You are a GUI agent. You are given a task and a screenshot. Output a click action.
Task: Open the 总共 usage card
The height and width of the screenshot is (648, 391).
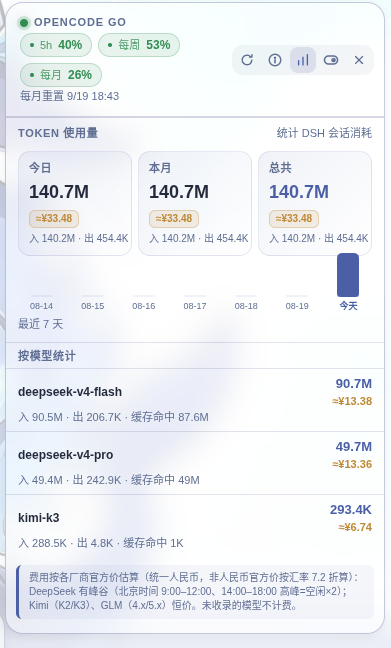click(315, 203)
